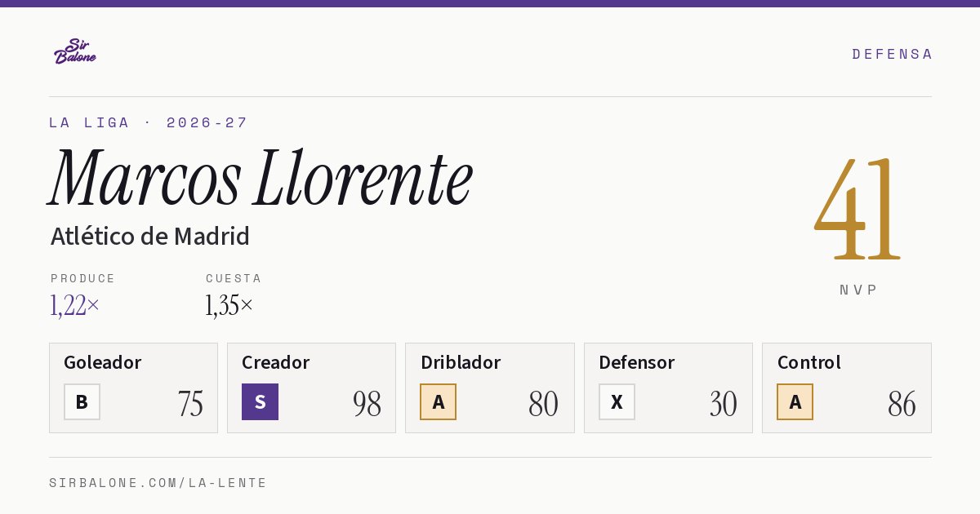Click the Defensor card title
Screen dimensions: 980x514
(637, 362)
